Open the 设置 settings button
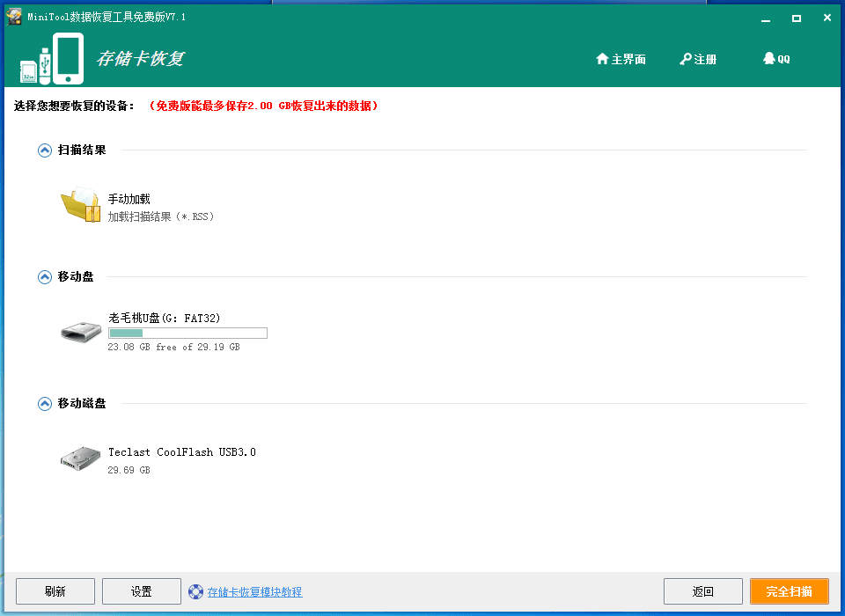845x616 pixels. (141, 591)
